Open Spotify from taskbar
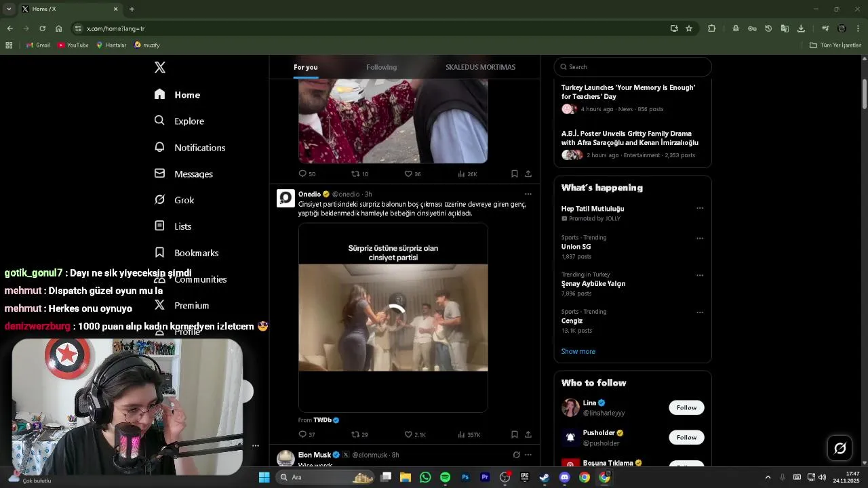Viewport: 868px width, 488px height. [x=445, y=477]
